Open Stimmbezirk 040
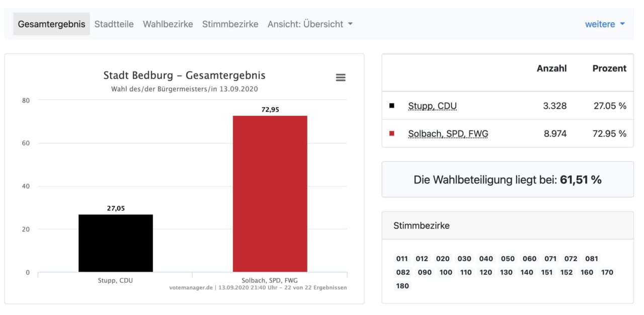 coord(486,259)
